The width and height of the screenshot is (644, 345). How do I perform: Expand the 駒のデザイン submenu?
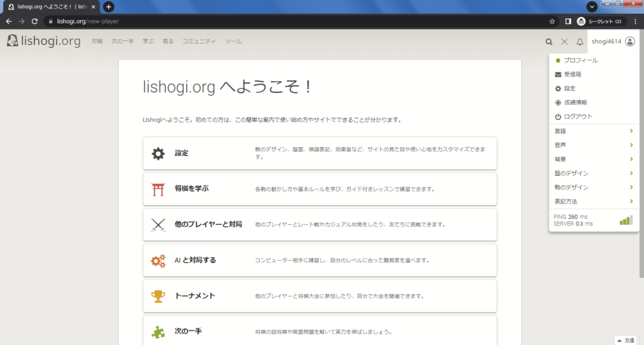point(594,187)
